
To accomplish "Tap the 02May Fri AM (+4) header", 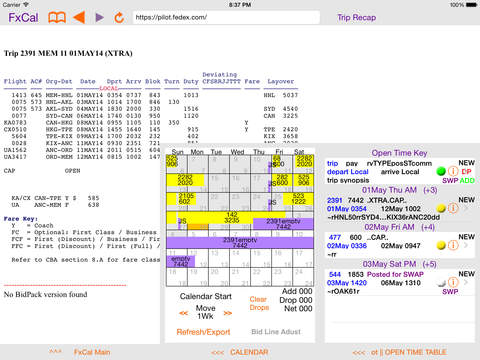I will point(399,227).
